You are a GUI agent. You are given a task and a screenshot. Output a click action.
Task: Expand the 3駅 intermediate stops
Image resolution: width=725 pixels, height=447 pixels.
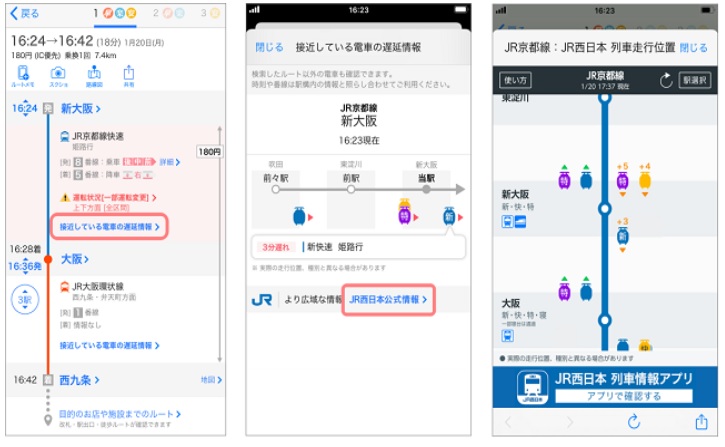25,300
